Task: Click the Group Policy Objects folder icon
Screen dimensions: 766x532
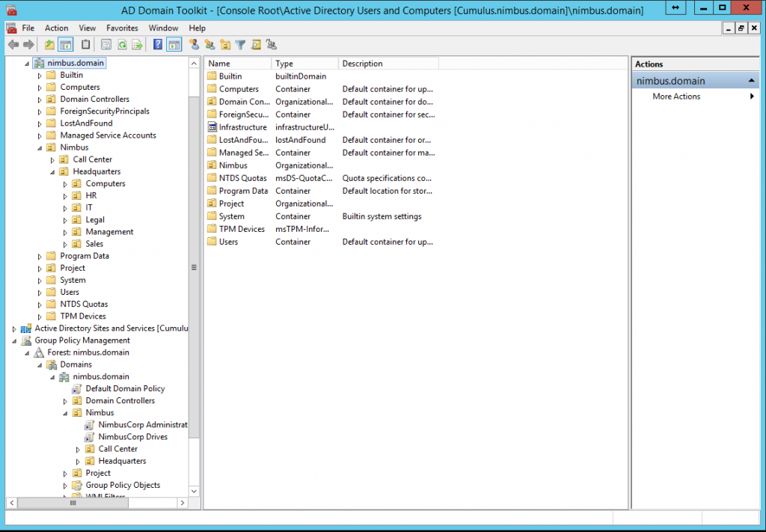Action: pyautogui.click(x=77, y=485)
